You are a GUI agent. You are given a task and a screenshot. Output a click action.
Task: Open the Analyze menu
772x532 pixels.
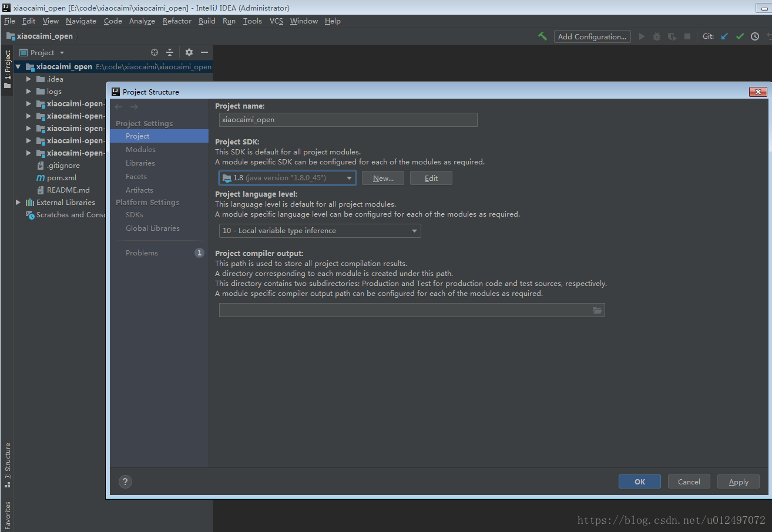pos(142,21)
